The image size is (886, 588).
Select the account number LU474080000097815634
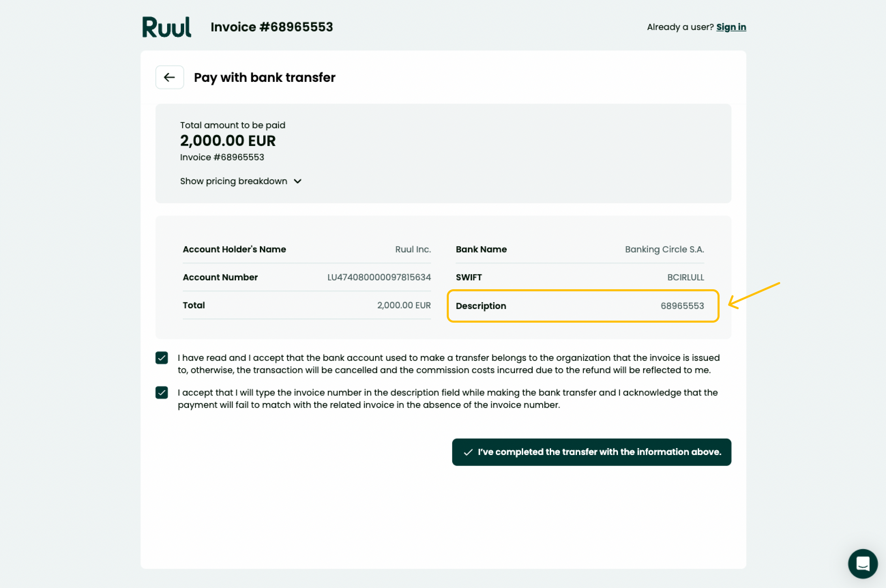pyautogui.click(x=379, y=277)
